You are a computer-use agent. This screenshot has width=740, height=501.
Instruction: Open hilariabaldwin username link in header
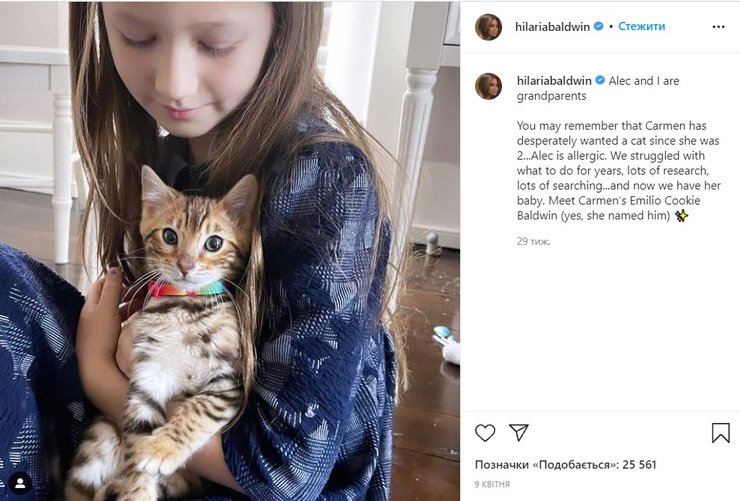(x=553, y=27)
